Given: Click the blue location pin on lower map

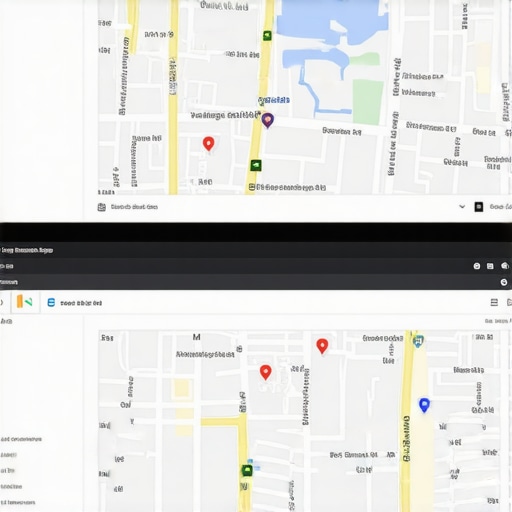Looking at the screenshot, I should coord(424,405).
